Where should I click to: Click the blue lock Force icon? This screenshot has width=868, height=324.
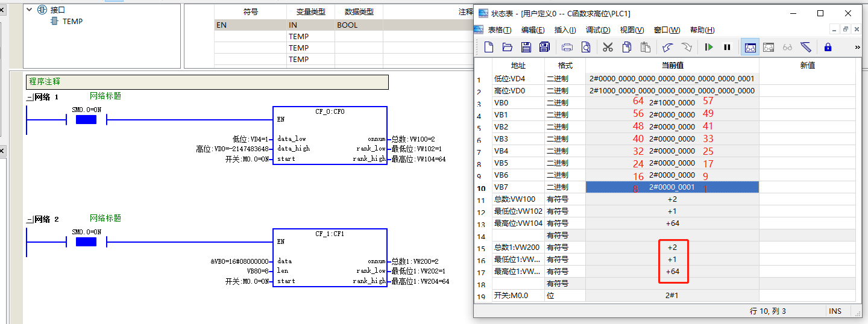(x=828, y=47)
